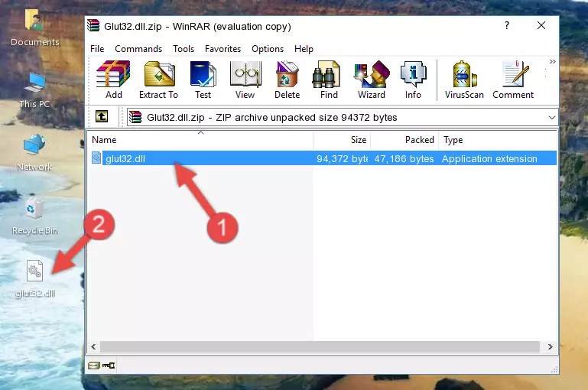This screenshot has height=390, width=588.
Task: Click the horizontal scrollbar right arrow
Action: click(x=550, y=347)
